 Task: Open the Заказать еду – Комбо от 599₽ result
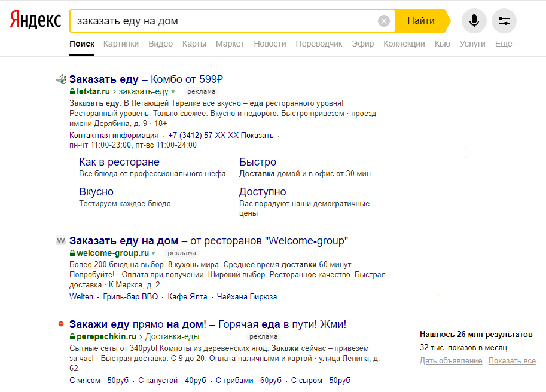point(146,79)
